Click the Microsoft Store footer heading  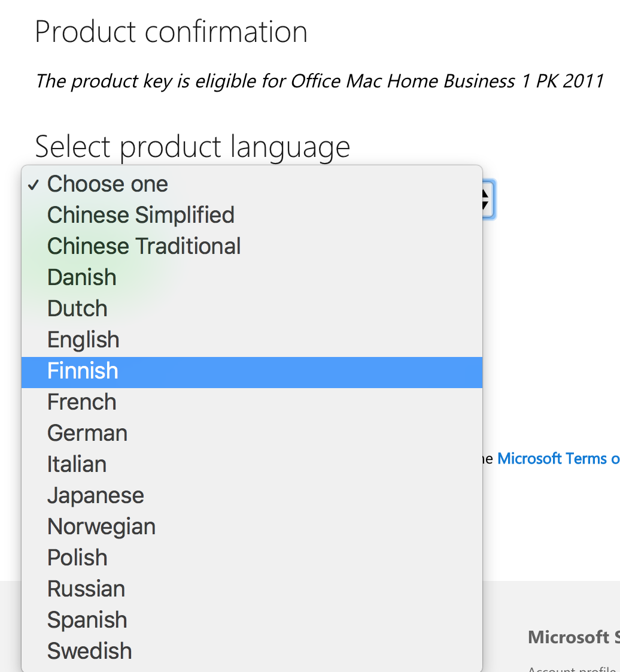[x=574, y=637]
